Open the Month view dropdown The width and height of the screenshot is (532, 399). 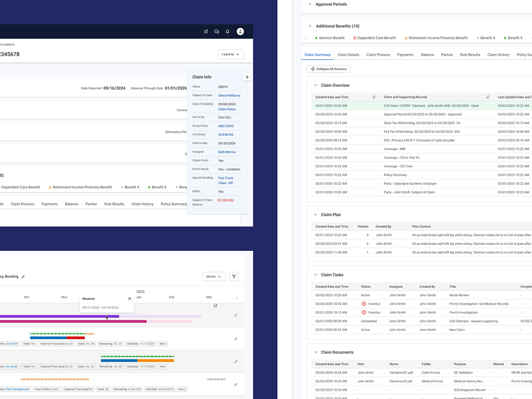coord(214,276)
